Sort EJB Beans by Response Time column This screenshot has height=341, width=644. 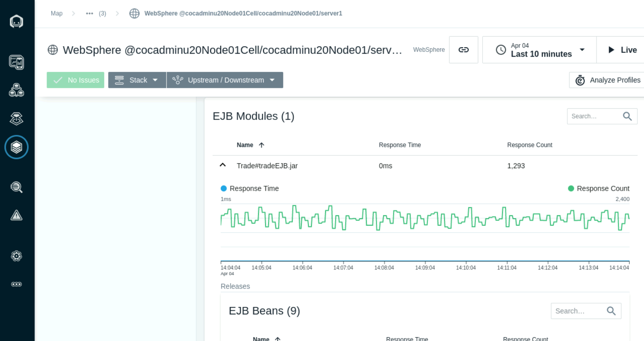407,339
